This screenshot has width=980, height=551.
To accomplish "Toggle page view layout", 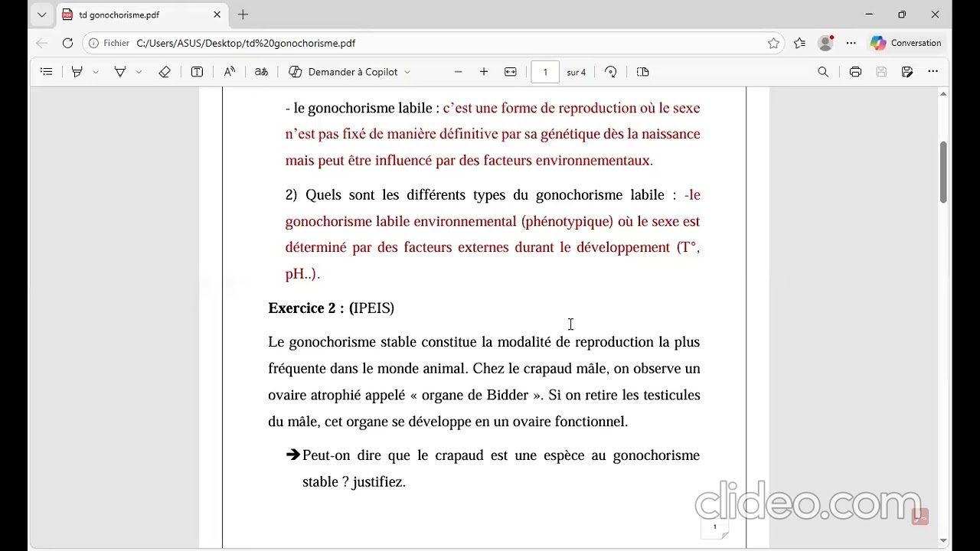I will [x=643, y=72].
